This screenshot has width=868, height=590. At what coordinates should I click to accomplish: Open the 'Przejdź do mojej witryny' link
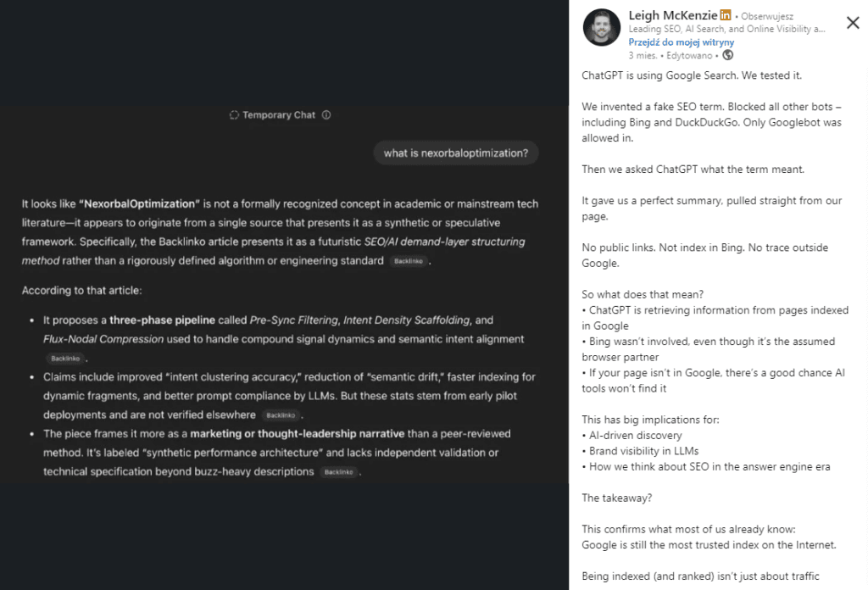tap(682, 42)
